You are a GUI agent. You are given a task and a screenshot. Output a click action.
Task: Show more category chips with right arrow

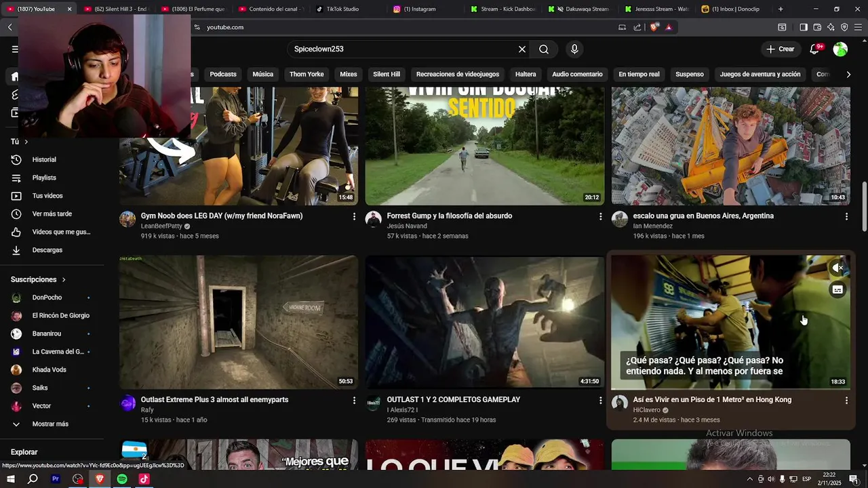[848, 74]
